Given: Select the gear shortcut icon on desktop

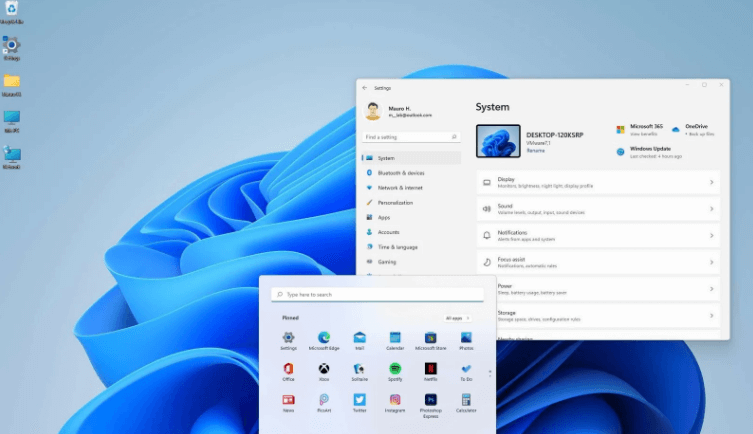Looking at the screenshot, I should (x=12, y=48).
